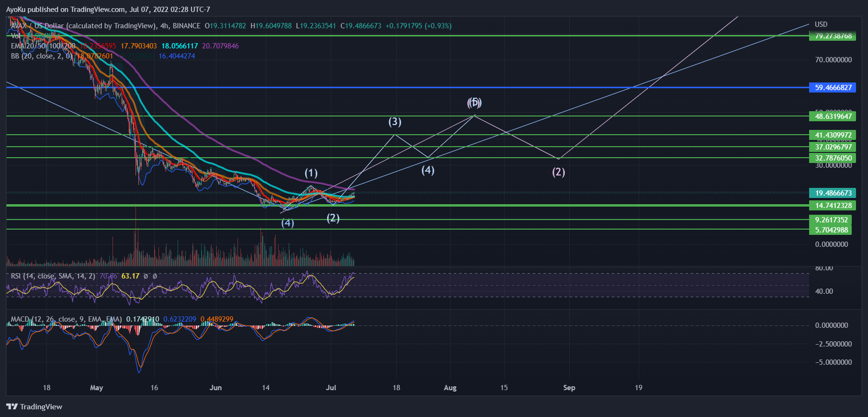
Task: Click the MACD signal value 0.4489299
Action: [217, 319]
